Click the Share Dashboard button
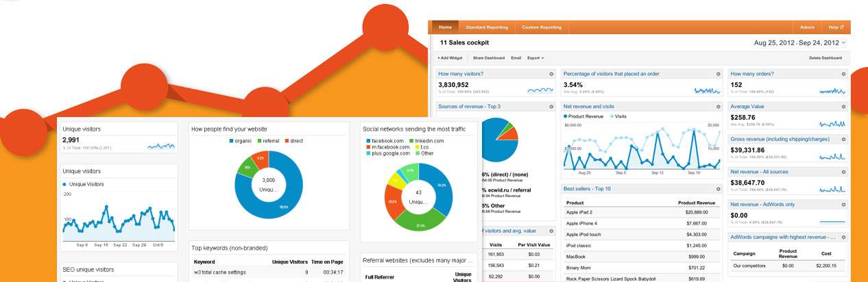 pyautogui.click(x=489, y=58)
